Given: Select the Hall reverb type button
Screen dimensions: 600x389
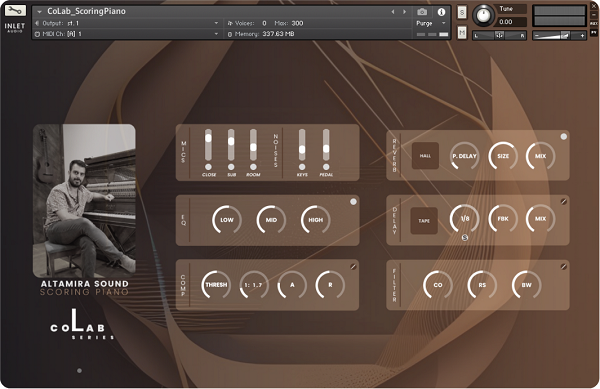Looking at the screenshot, I should click(x=425, y=156).
